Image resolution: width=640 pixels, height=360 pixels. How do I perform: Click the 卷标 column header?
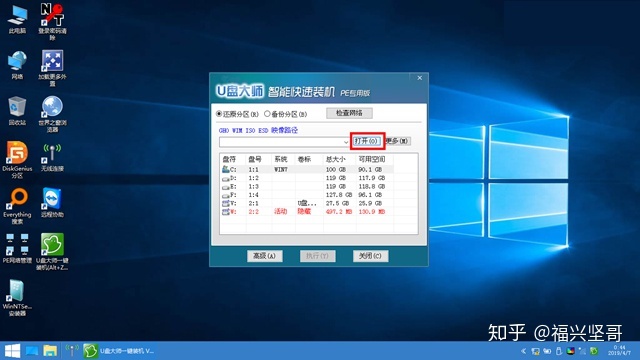click(x=309, y=159)
